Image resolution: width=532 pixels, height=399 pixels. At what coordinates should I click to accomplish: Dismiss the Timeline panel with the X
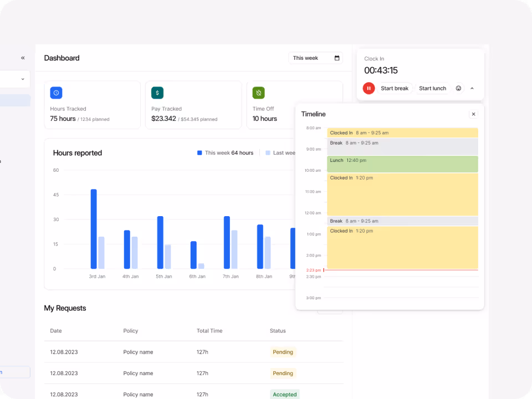[x=474, y=114]
